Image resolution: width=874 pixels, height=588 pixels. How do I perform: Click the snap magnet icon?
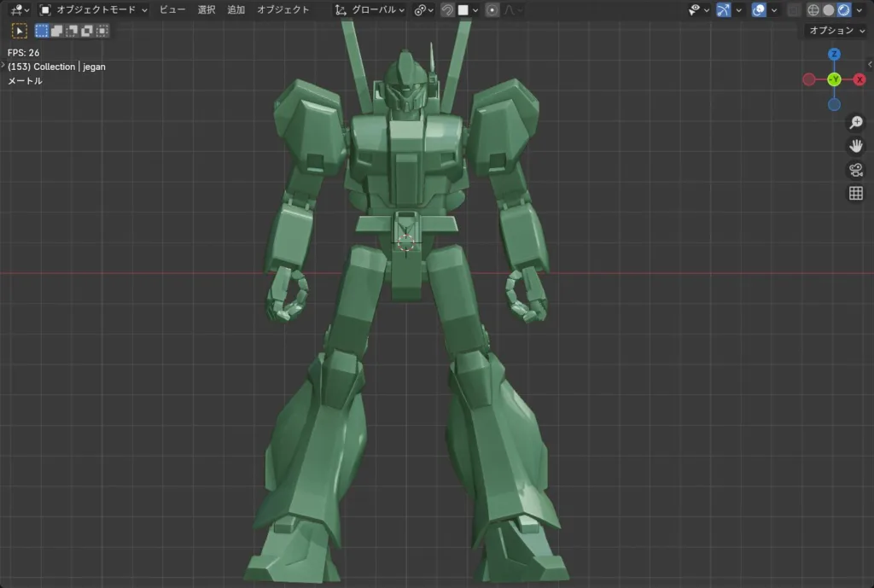(447, 10)
